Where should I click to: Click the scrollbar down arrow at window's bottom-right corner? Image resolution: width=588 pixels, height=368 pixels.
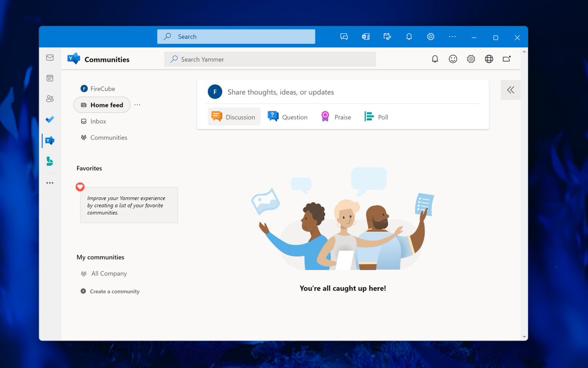pos(525,337)
